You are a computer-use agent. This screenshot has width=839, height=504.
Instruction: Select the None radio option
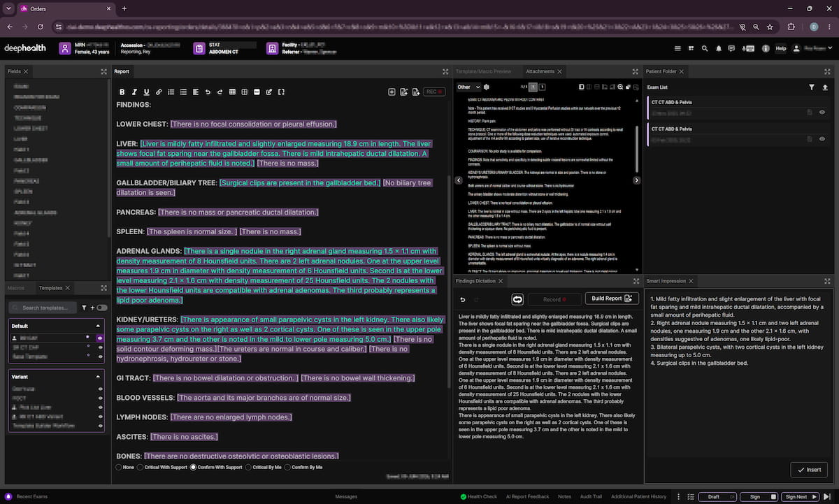(119, 467)
